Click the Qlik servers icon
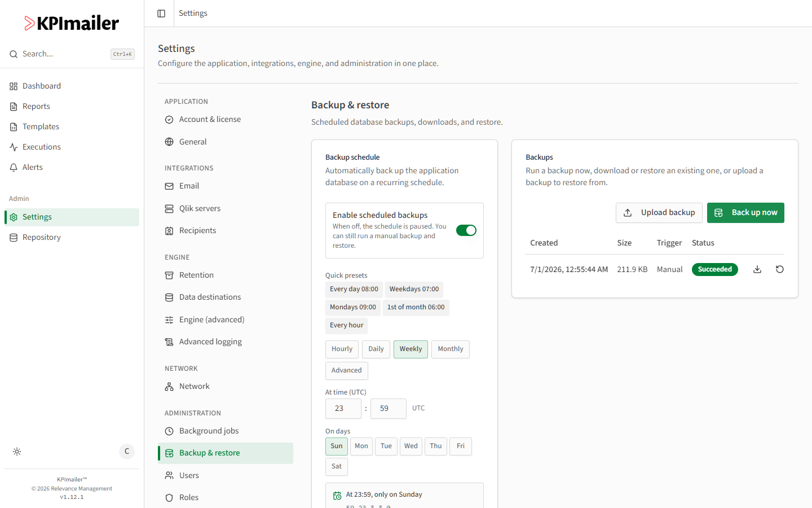Screen dimensions: 812x508 [169, 209]
